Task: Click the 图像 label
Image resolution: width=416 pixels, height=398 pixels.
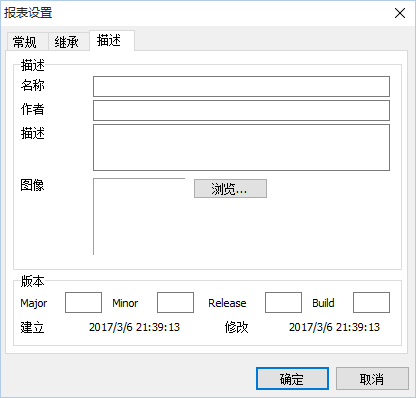Action: click(x=32, y=185)
